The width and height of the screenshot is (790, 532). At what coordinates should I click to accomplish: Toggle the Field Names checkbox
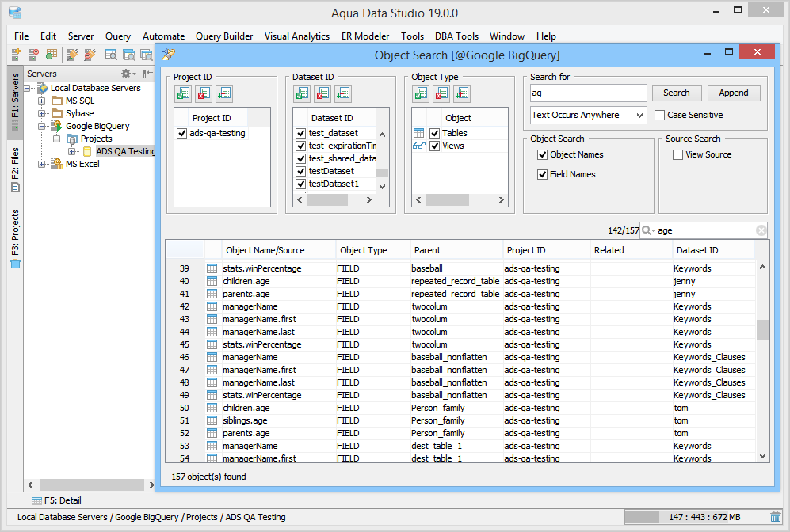coord(543,175)
